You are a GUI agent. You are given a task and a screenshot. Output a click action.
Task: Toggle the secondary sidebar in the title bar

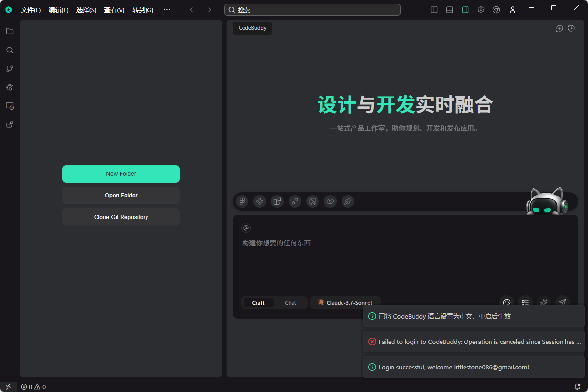click(x=465, y=9)
